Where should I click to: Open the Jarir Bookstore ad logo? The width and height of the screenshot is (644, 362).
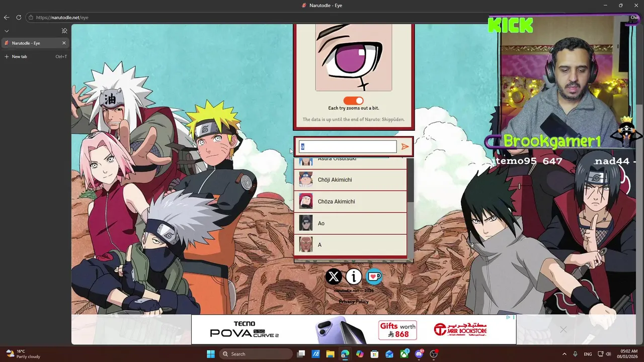460,330
